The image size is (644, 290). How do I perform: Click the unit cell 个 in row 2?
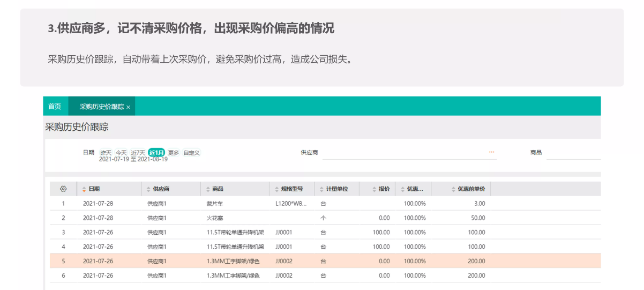323,218
